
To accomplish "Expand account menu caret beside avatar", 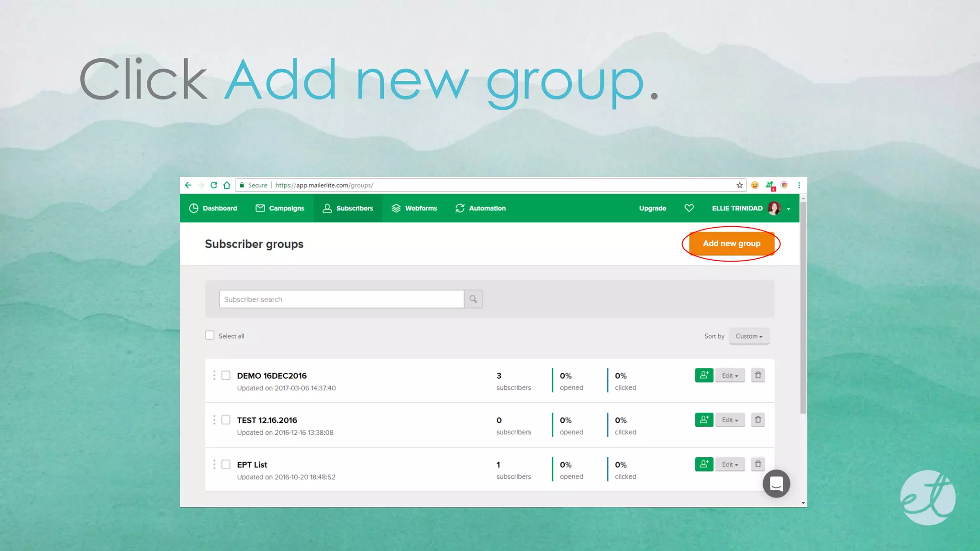I will [x=789, y=209].
